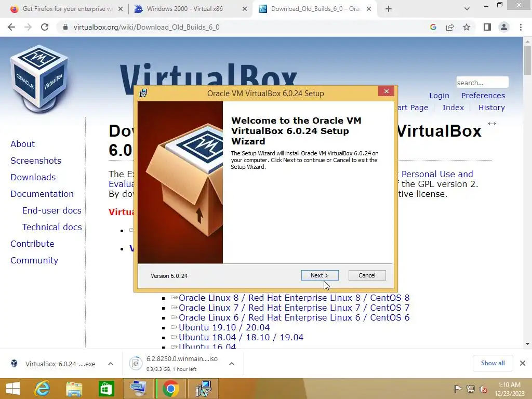The image size is (532, 399).
Task: Select the Download_Old_Builds_6_0 tab
Action: tap(315, 9)
